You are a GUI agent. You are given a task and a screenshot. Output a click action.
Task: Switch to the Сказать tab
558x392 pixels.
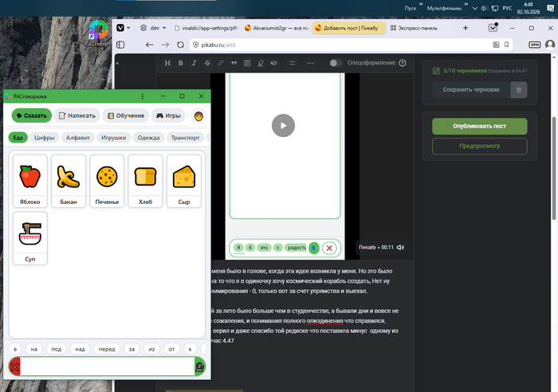click(32, 116)
